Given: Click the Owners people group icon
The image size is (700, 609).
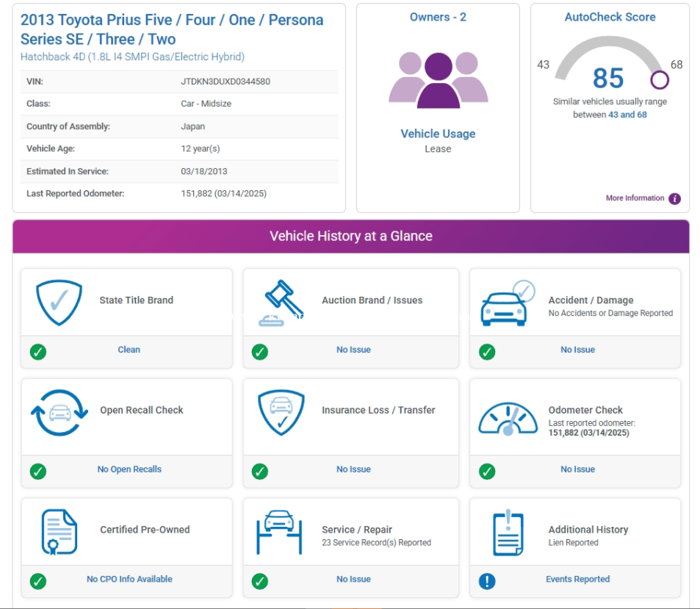Looking at the screenshot, I should pyautogui.click(x=439, y=80).
